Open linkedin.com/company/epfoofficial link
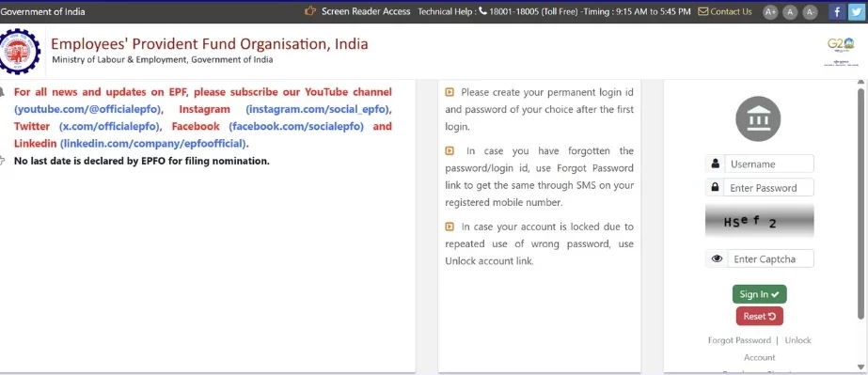868x375 pixels. pos(153,143)
